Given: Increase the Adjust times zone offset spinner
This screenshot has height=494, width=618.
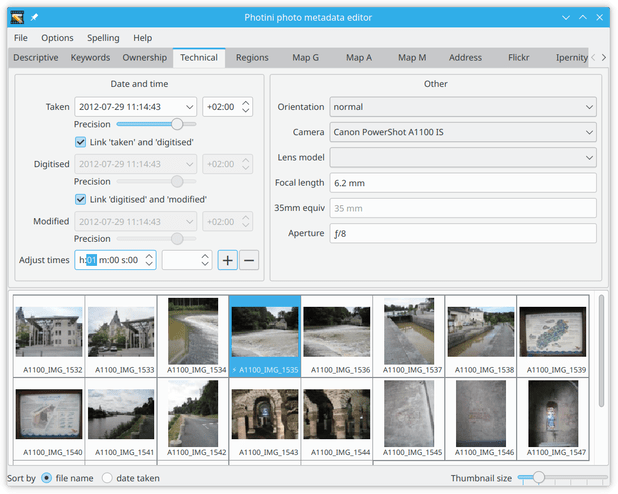Looking at the screenshot, I should pyautogui.click(x=205, y=256).
